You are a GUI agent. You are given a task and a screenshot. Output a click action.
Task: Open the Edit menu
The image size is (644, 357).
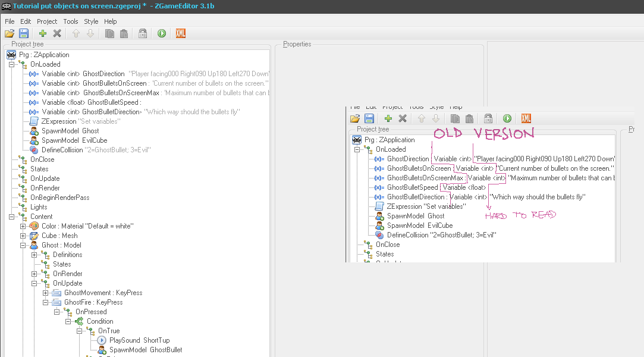tap(26, 21)
